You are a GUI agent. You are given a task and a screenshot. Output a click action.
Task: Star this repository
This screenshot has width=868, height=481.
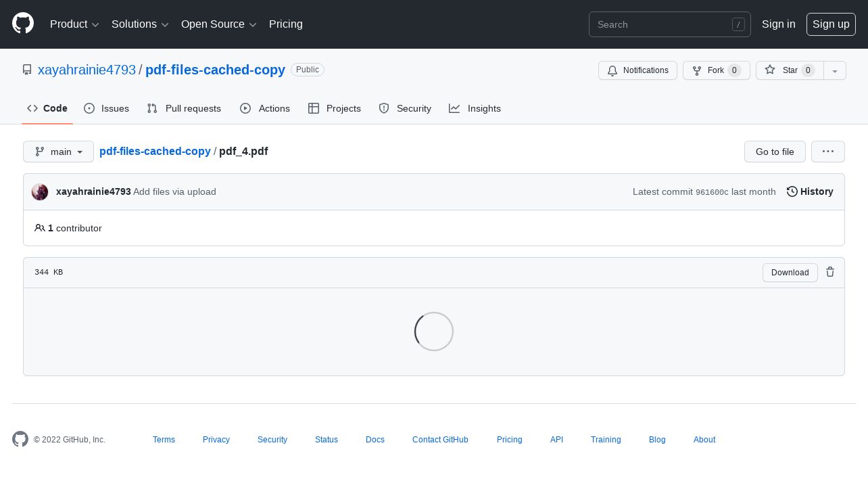coord(790,70)
